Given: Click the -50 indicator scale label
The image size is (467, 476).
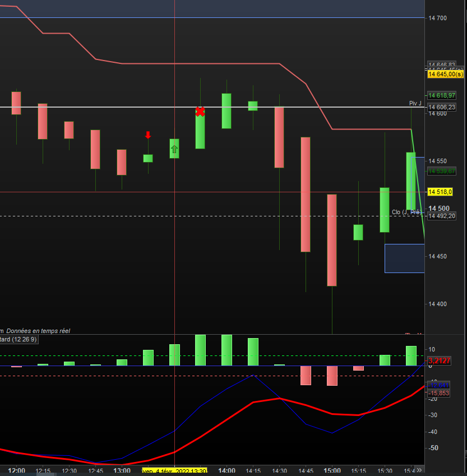Looking at the screenshot, I should pos(433,448).
